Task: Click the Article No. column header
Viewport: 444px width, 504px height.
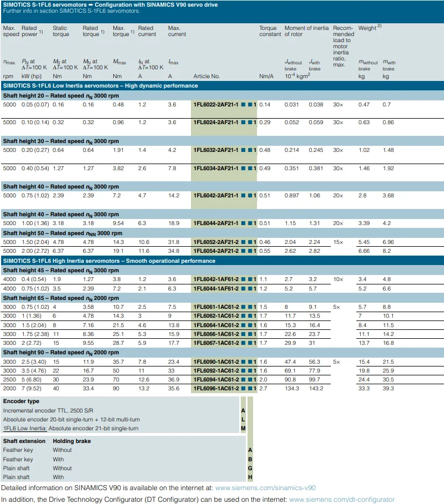Action: (206, 76)
